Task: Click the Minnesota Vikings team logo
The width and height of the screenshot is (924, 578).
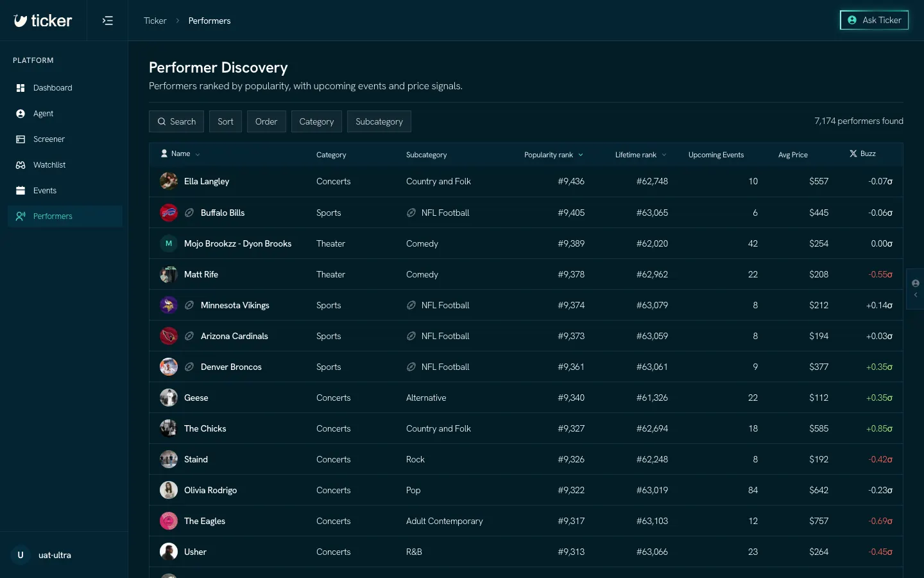Action: (169, 305)
